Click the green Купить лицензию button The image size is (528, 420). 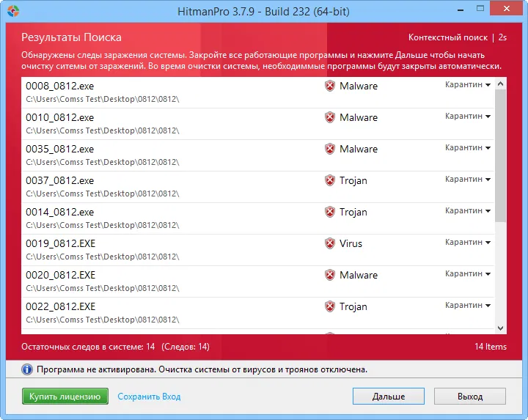coord(65,396)
